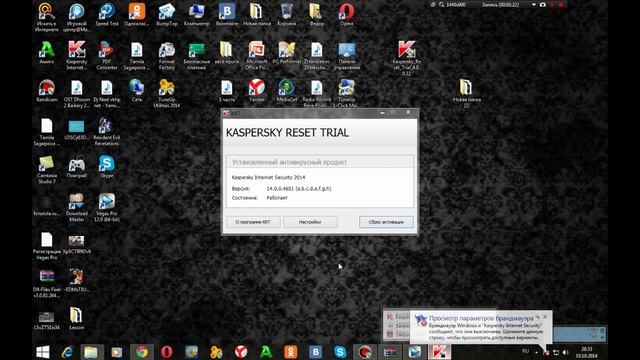640x360 pixels.
Task: Open Lesson folder on desktop
Action: pos(76,318)
